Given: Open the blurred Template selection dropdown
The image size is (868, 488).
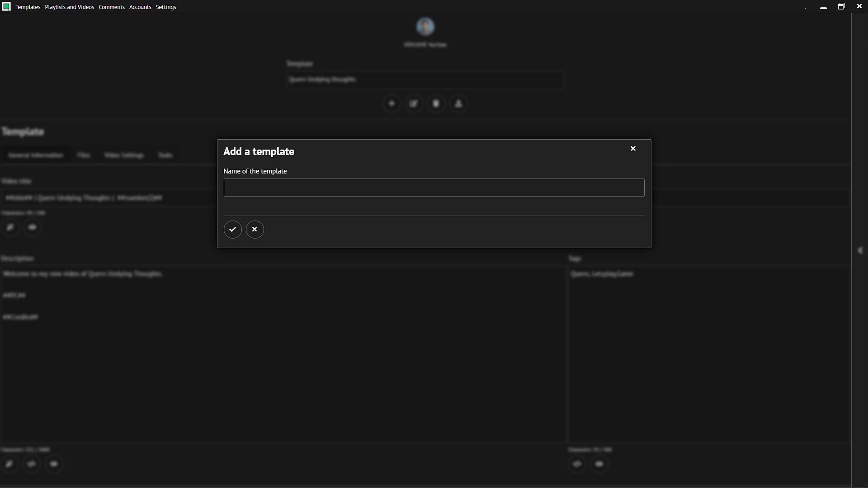Looking at the screenshot, I should [425, 80].
